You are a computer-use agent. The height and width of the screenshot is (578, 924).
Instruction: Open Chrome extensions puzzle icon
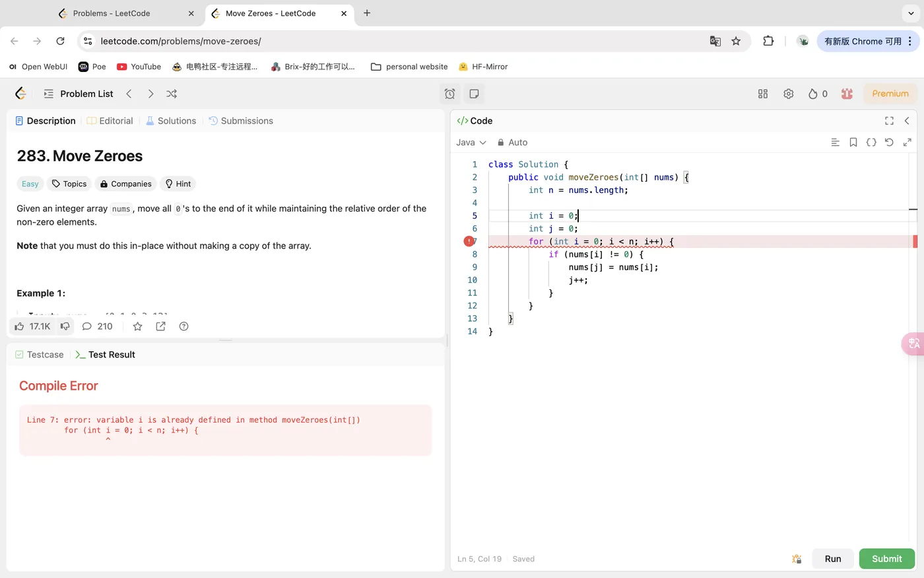[768, 41]
